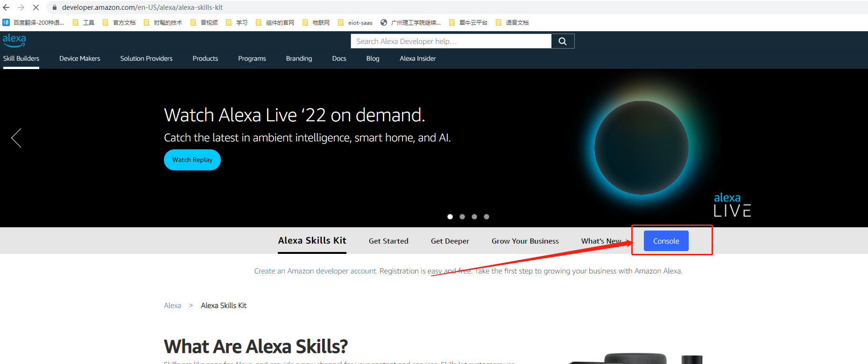
Task: Focus the Search Alexa Developer help field
Action: 451,41
